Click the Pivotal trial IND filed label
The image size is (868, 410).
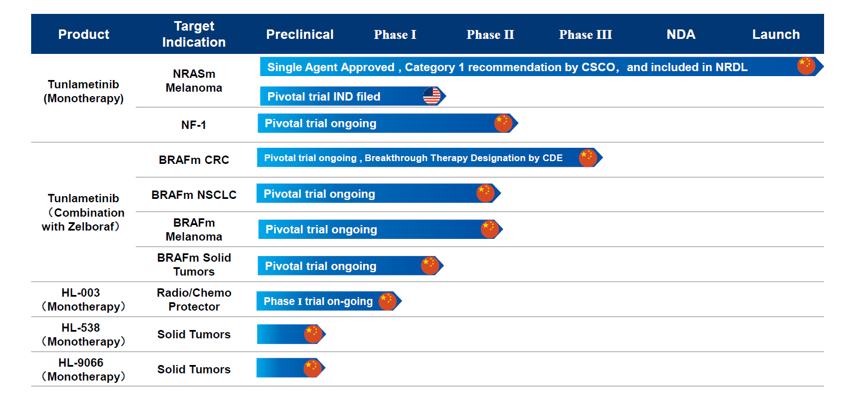(324, 97)
